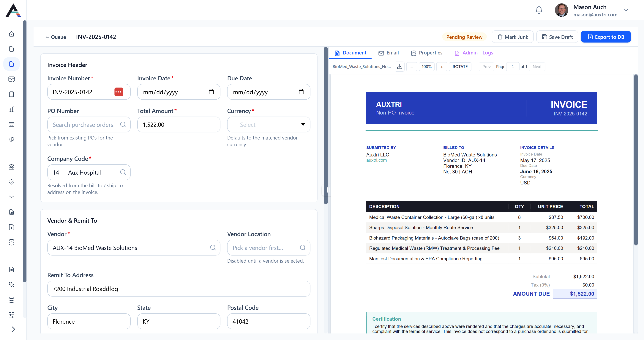Click the INV-2025-0142 page title
Screen dimensions: 644x340
96,37
